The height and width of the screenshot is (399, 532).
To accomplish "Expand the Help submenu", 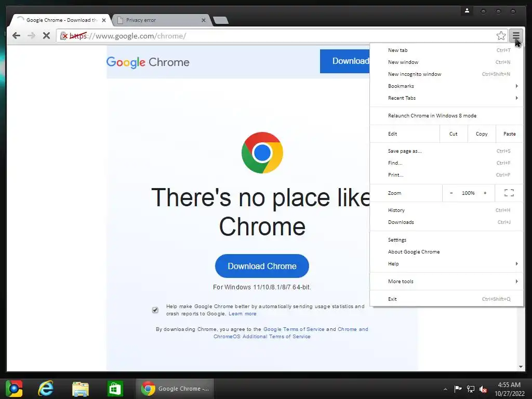I will [446, 264].
